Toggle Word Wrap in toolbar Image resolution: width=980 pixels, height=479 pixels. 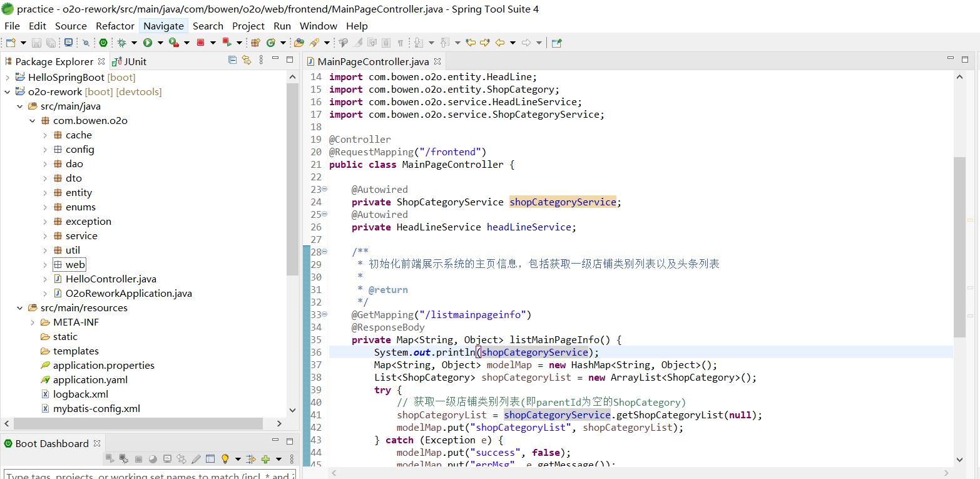pos(372,43)
